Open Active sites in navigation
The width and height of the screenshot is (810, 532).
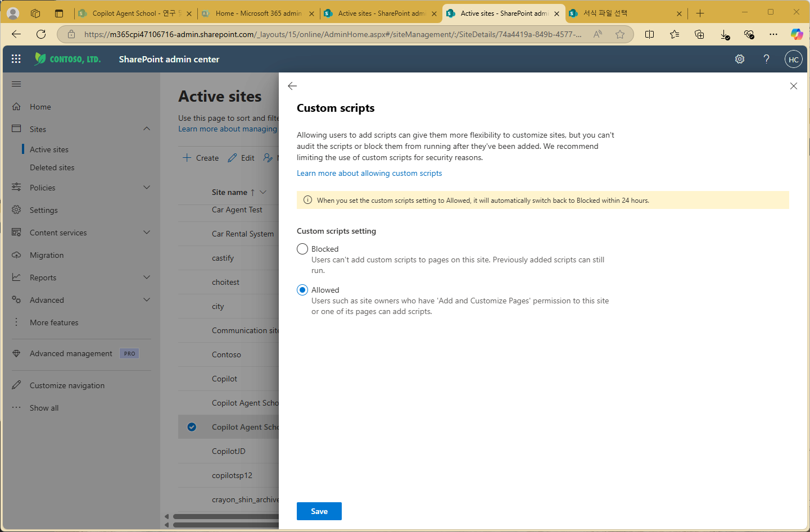click(49, 149)
